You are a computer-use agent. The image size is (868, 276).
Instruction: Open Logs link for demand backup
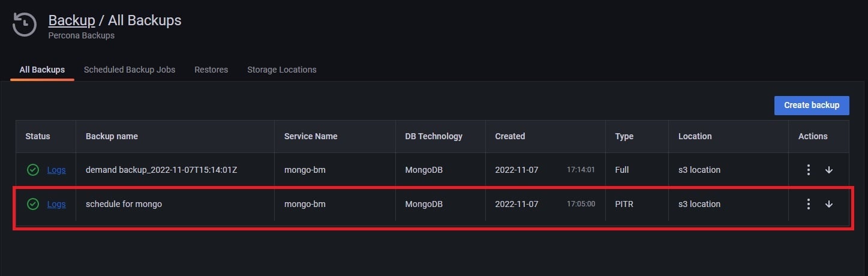click(x=56, y=170)
